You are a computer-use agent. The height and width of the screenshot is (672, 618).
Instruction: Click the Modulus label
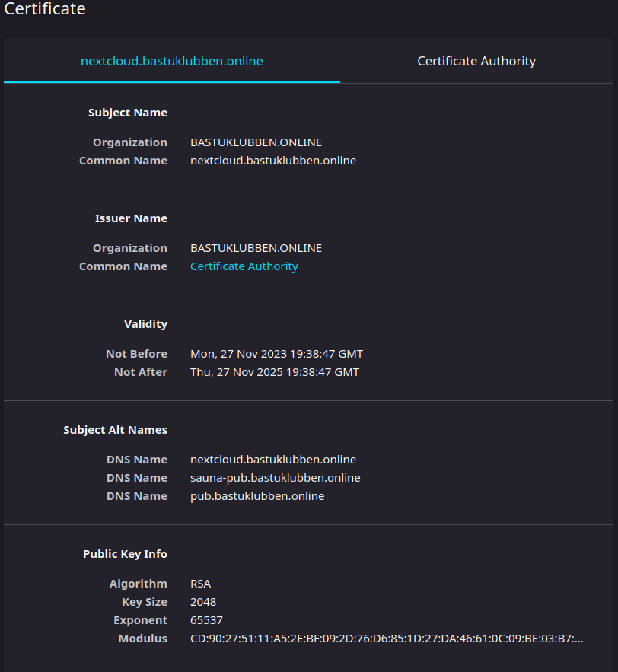[143, 639]
